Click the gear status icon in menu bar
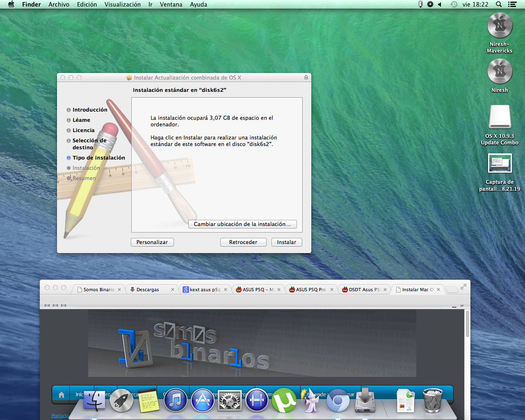 tap(430, 5)
